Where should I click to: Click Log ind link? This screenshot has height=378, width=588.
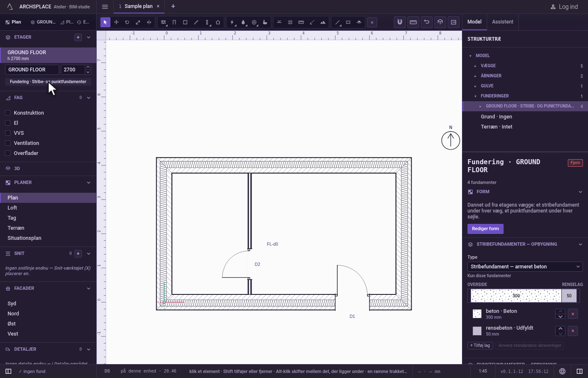coord(564,7)
